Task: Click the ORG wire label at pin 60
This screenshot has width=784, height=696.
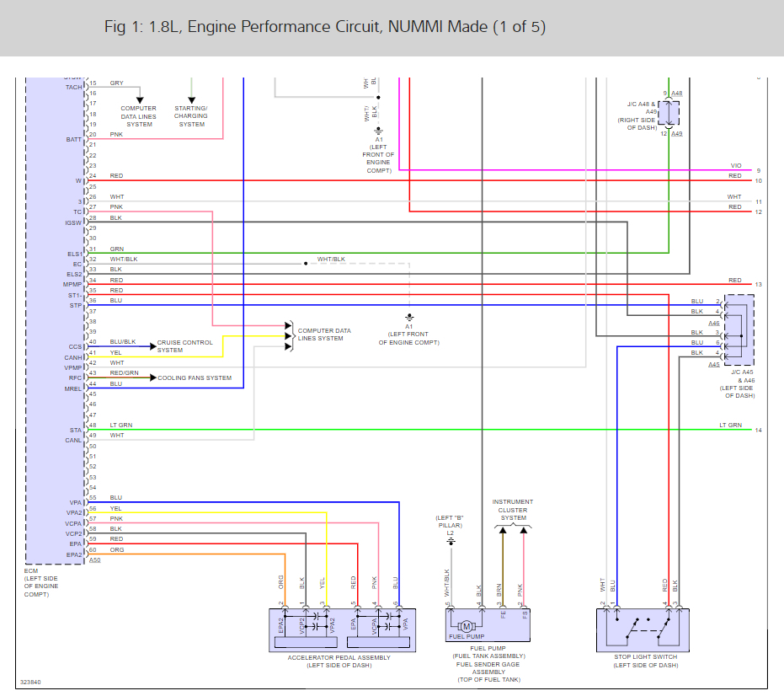Action: [117, 549]
